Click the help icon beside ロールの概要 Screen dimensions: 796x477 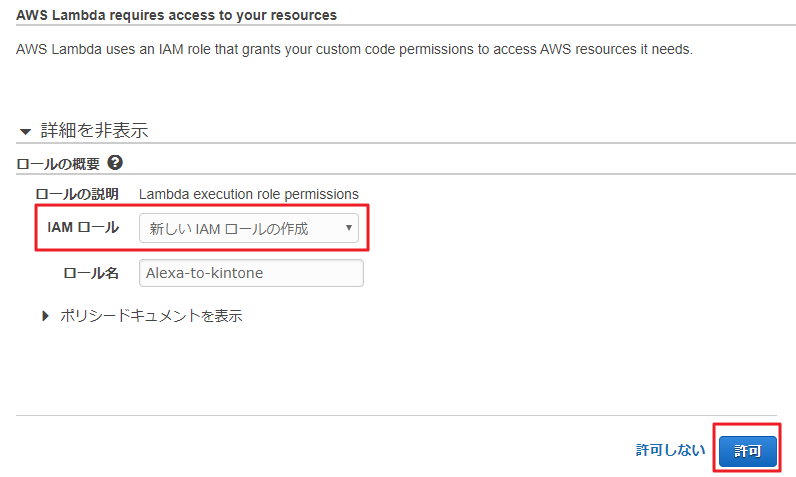tap(115, 163)
